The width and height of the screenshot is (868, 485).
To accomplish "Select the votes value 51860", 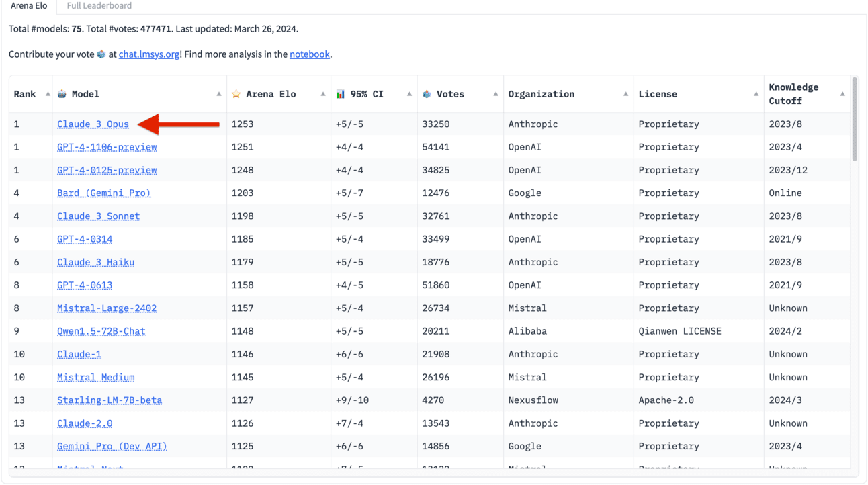I will pos(436,285).
